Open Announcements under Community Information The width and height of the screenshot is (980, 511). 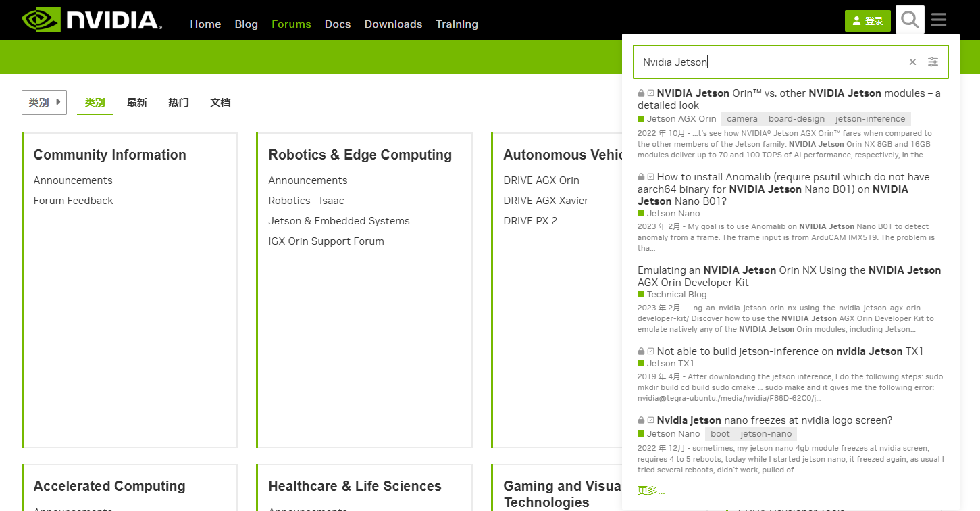coord(73,180)
